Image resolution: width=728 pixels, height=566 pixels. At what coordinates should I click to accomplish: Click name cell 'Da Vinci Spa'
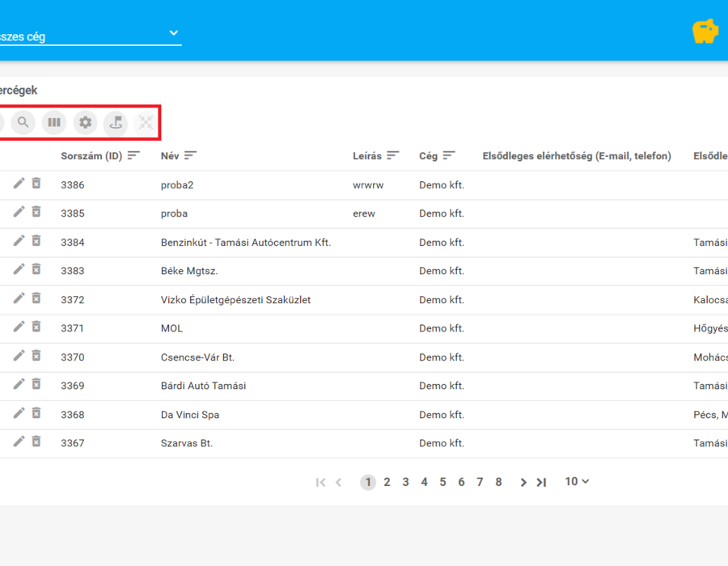(190, 415)
